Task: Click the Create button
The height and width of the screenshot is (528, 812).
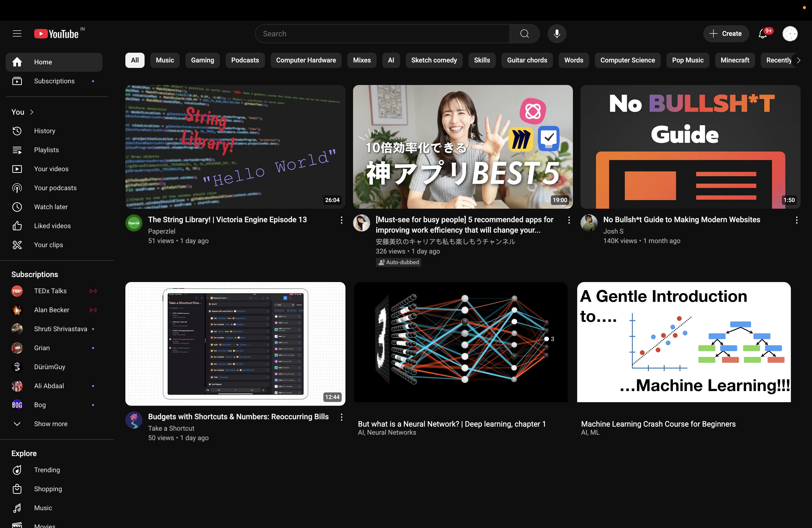Action: [726, 33]
